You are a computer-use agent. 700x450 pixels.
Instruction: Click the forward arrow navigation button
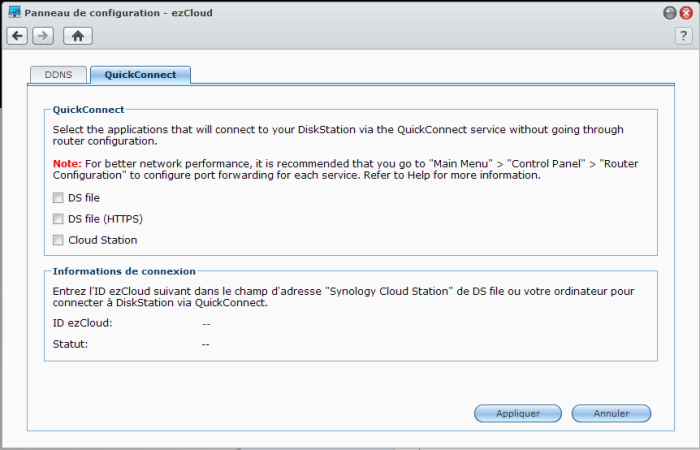click(42, 36)
